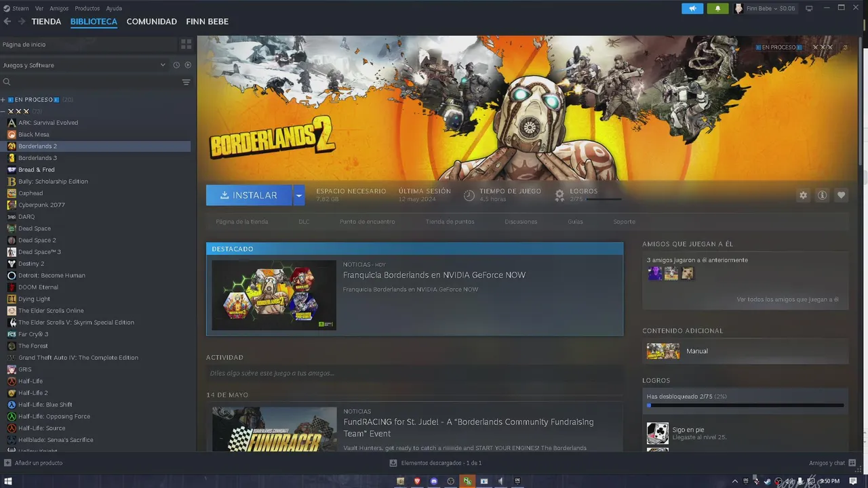Open the third friend avatar who played

point(688,273)
